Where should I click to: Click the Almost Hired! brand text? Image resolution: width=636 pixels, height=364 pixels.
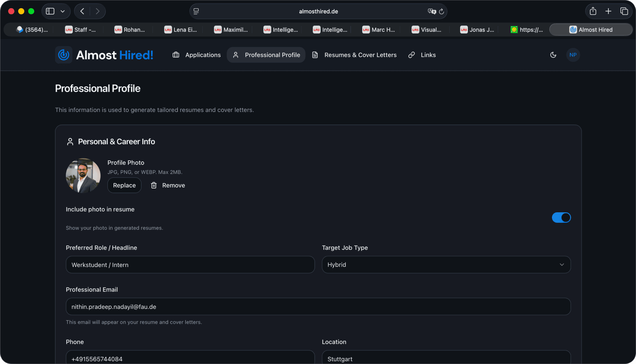pyautogui.click(x=115, y=55)
